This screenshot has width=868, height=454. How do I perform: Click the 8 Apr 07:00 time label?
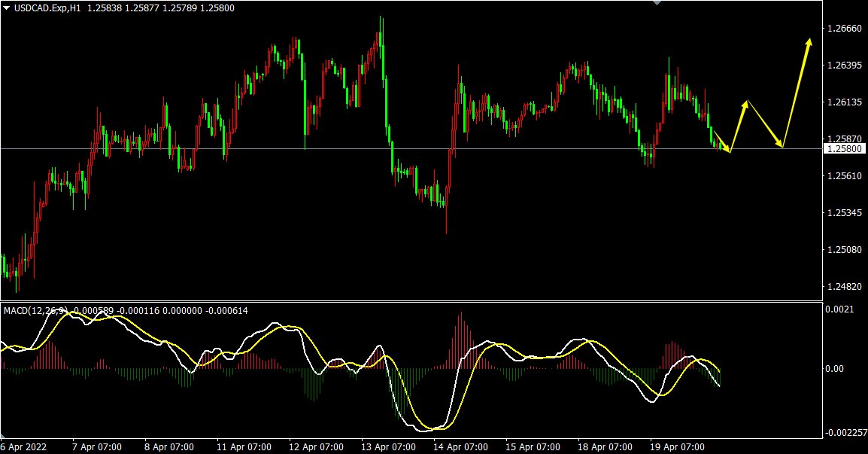[x=169, y=446]
